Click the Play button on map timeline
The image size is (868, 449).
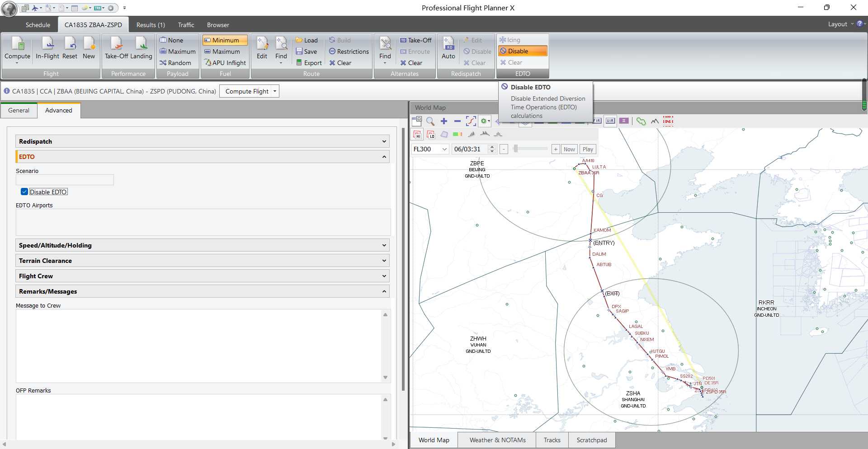pos(588,149)
